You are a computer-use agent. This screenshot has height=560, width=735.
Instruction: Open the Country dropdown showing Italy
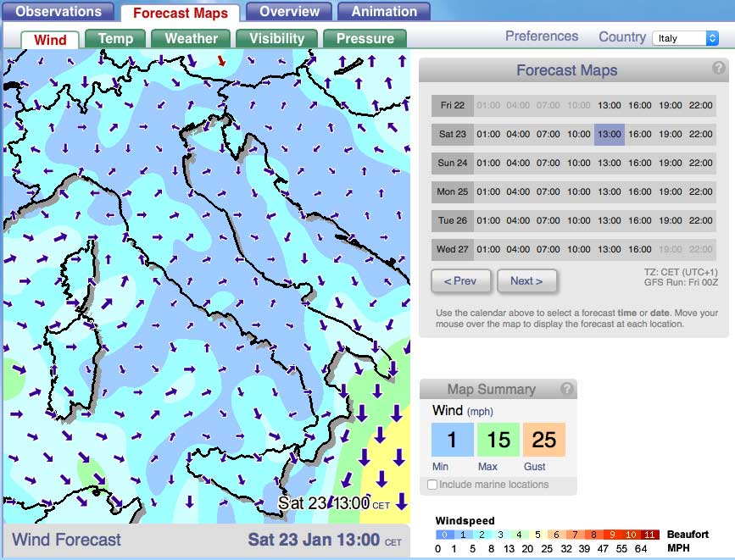[686, 38]
